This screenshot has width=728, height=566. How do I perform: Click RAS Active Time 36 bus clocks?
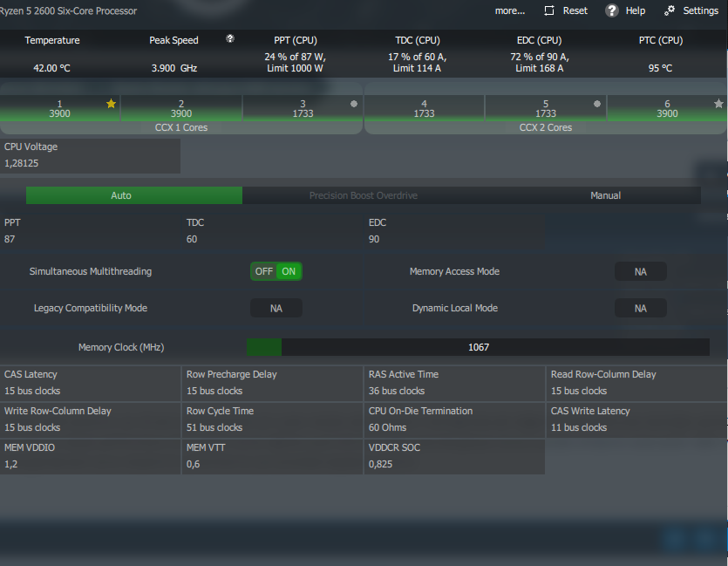(x=397, y=391)
